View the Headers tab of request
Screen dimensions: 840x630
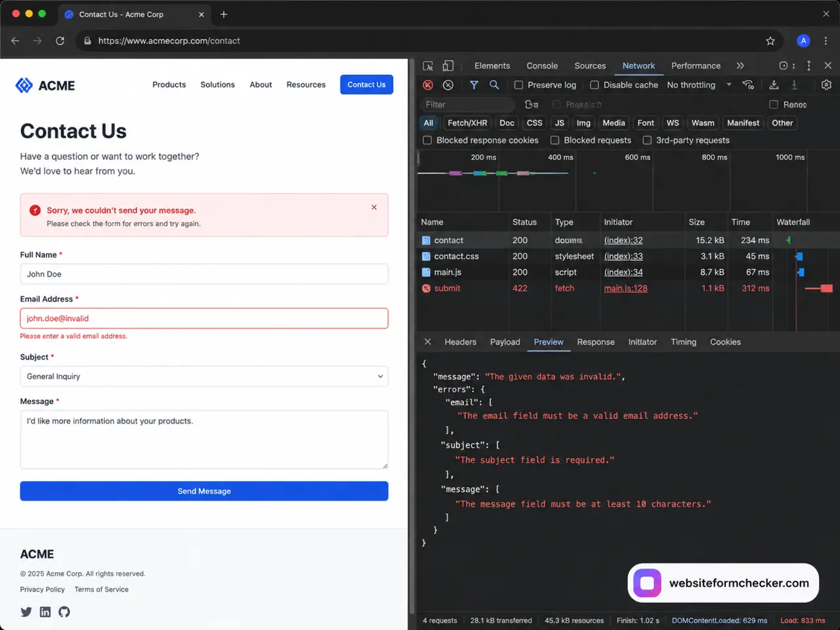tap(461, 342)
